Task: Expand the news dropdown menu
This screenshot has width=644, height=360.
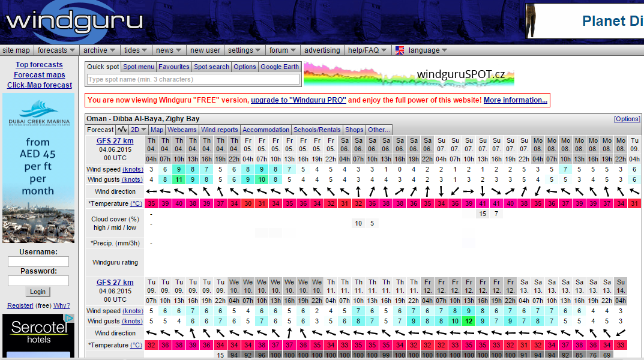Action: [169, 50]
